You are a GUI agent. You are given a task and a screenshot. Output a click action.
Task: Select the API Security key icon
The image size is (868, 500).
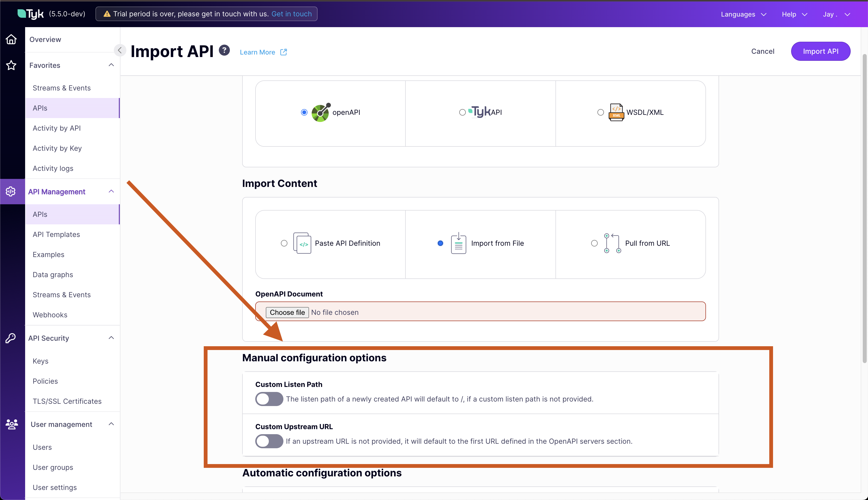(11, 338)
